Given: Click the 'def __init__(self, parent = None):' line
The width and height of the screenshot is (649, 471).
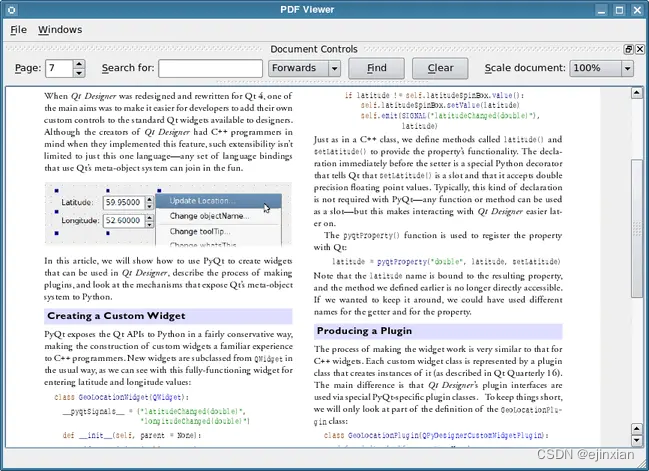Looking at the screenshot, I should pos(132,435).
